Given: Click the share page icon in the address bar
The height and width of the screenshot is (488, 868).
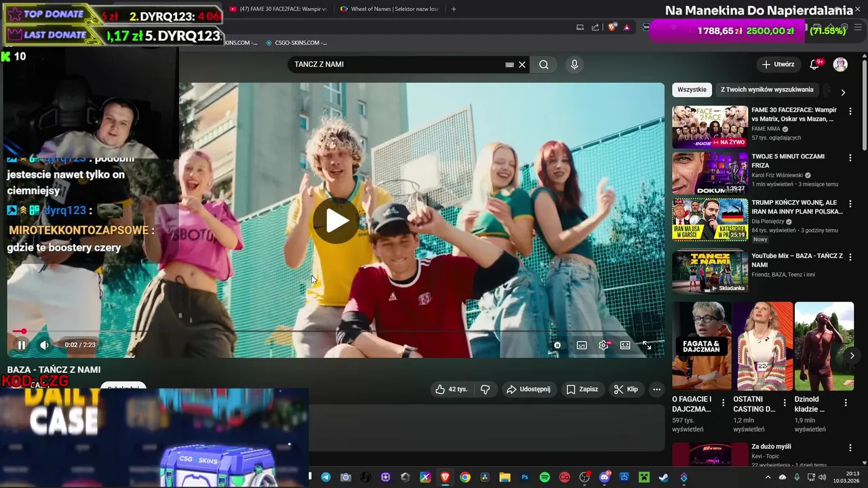Looking at the screenshot, I should (595, 27).
